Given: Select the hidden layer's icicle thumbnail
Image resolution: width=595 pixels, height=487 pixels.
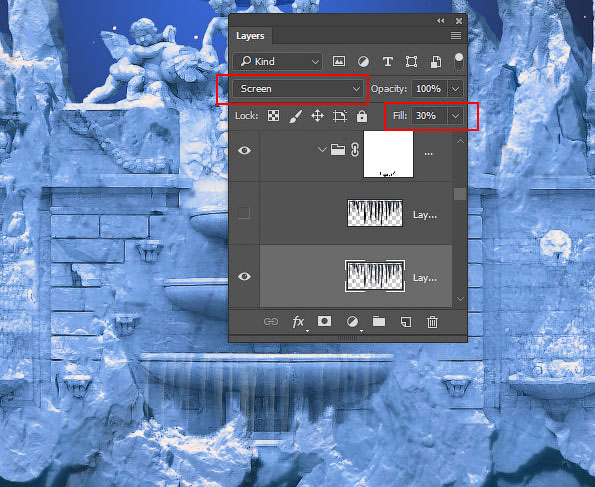Looking at the screenshot, I should (375, 213).
